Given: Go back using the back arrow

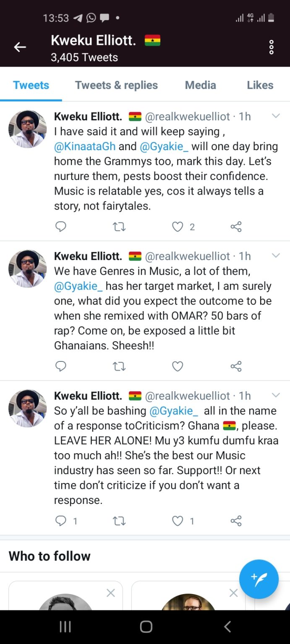Looking at the screenshot, I should (20, 47).
